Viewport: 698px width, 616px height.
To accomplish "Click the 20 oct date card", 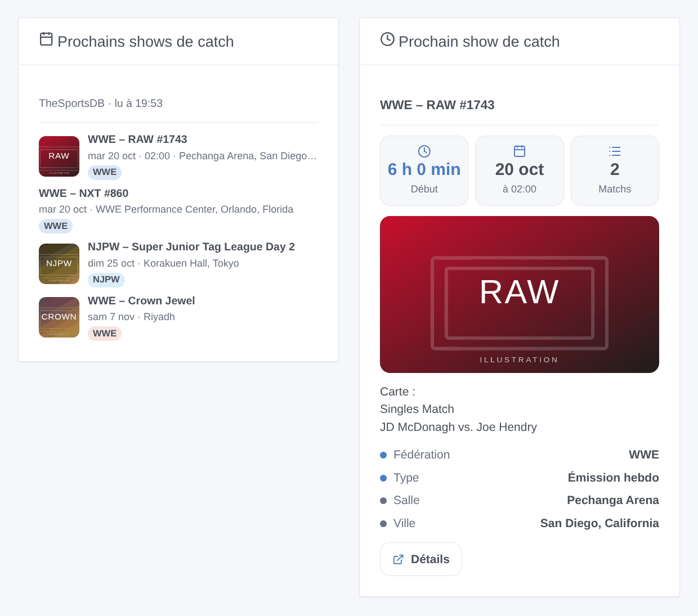I will pyautogui.click(x=520, y=170).
